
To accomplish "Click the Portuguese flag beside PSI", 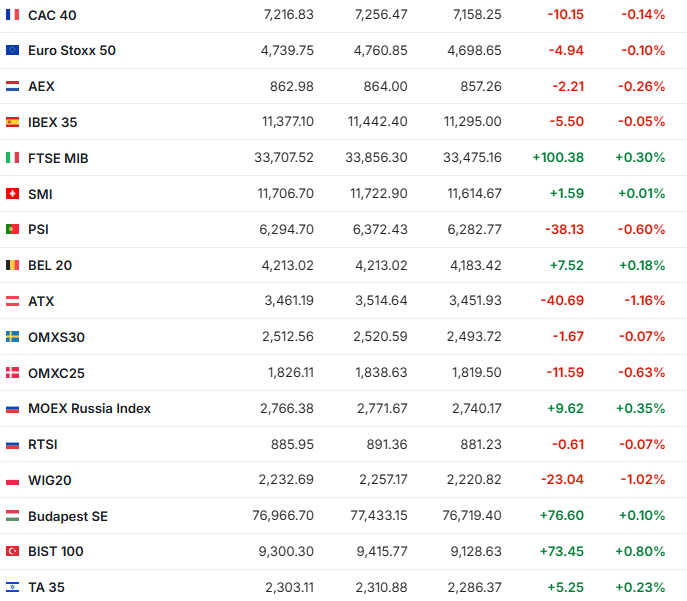I will click(13, 229).
